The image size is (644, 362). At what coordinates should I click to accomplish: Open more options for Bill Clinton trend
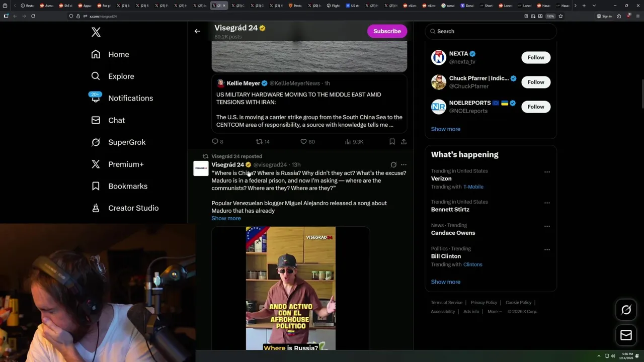pyautogui.click(x=547, y=249)
